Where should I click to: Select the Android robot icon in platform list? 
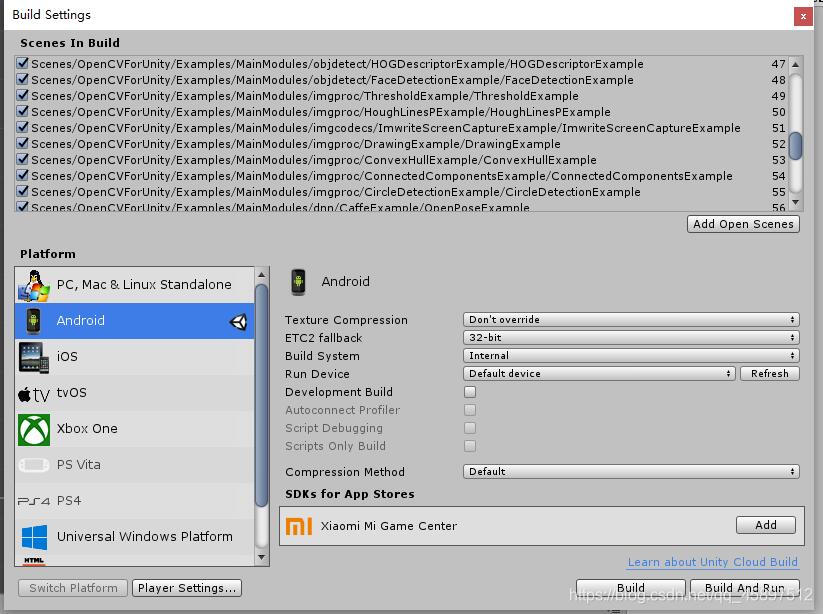tap(34, 321)
